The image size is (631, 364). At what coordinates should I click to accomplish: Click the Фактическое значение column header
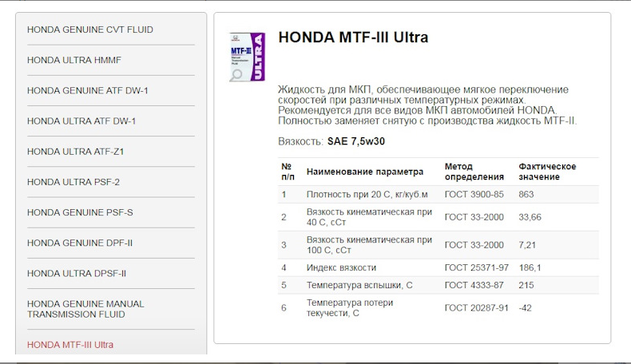(547, 172)
